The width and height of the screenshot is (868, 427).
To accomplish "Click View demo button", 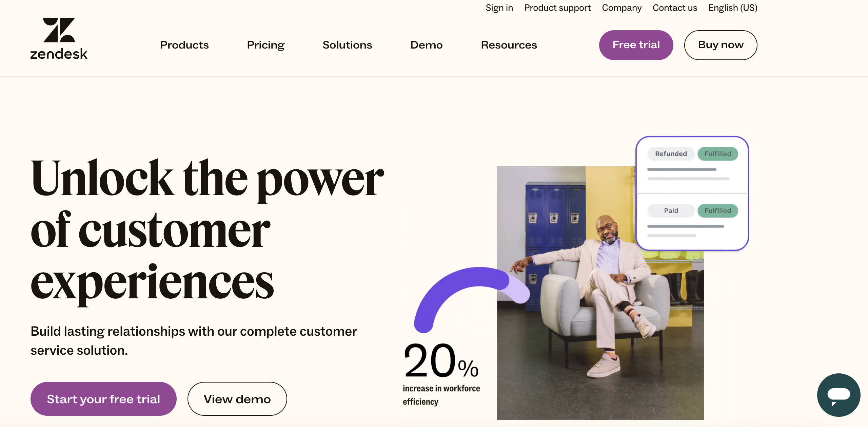I will (x=237, y=399).
